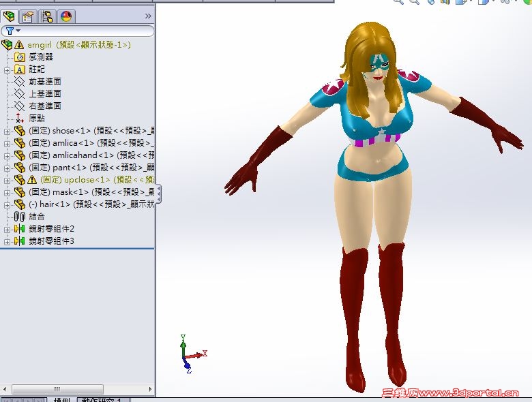Select the 右基準面 plane label
The width and height of the screenshot is (532, 402).
(45, 106)
